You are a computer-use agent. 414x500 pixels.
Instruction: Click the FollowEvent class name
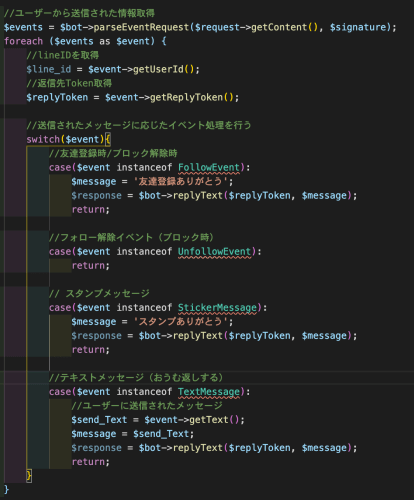coord(209,167)
